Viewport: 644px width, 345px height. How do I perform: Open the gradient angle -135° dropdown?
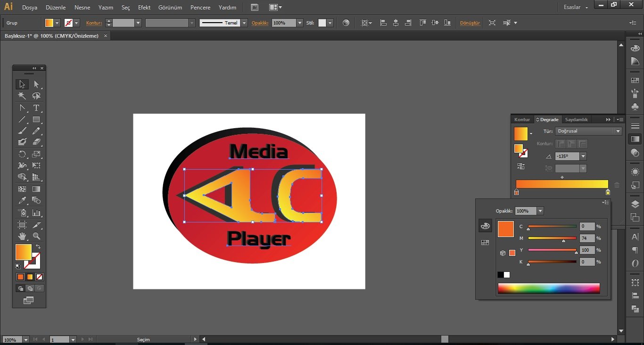tap(583, 156)
